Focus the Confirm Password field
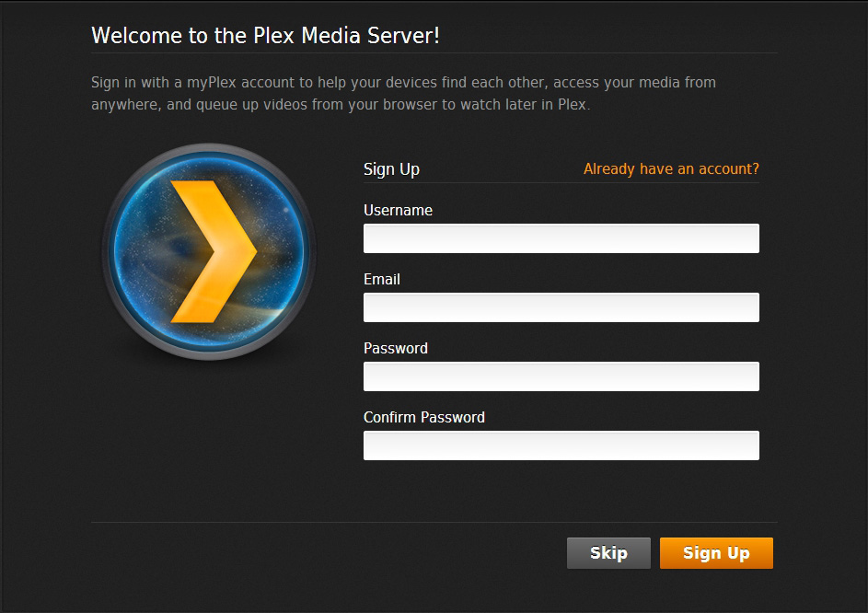This screenshot has height=613, width=868. tap(561, 445)
